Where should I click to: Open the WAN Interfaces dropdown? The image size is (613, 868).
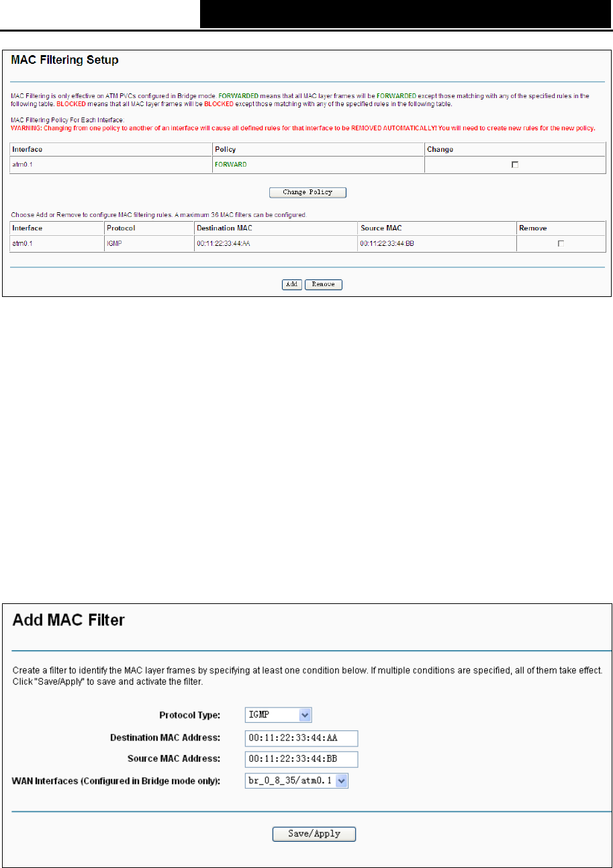click(x=297, y=781)
